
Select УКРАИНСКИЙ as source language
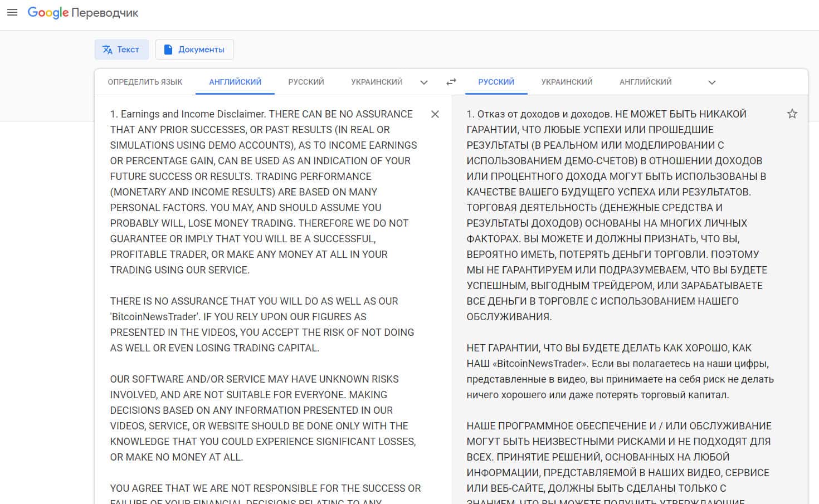point(377,82)
